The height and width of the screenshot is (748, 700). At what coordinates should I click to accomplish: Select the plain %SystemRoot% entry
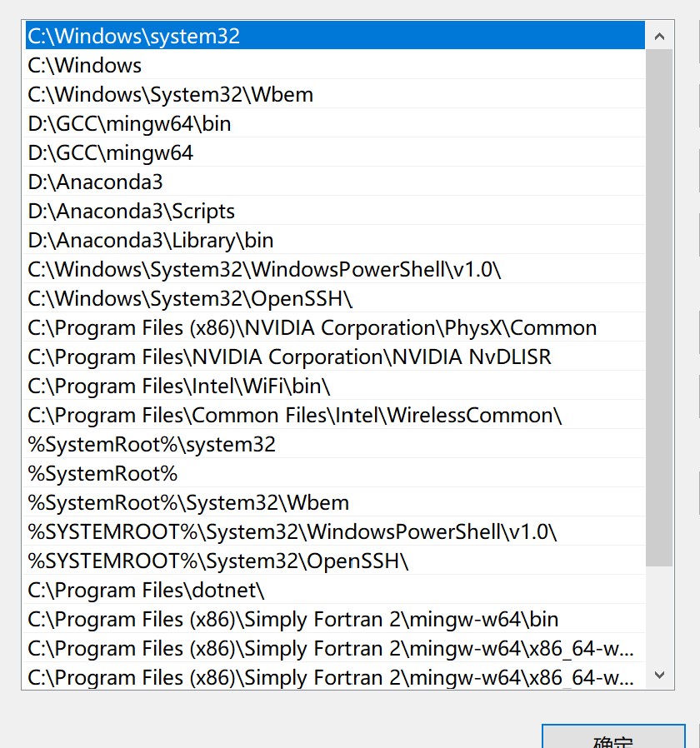tap(335, 473)
